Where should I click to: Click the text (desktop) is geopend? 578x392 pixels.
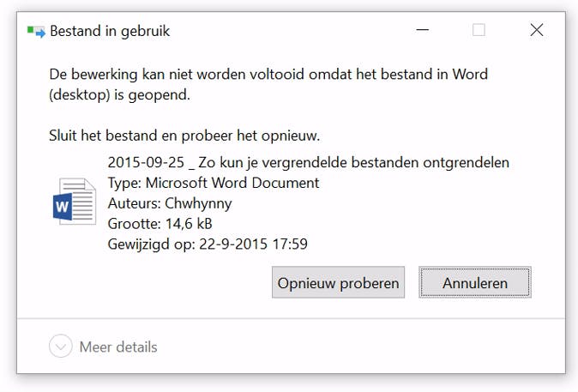(x=119, y=95)
